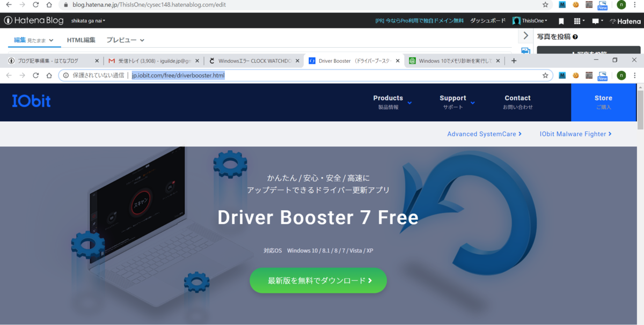
Task: Open the Contact お問い合わせ menu item
Action: pos(517,102)
